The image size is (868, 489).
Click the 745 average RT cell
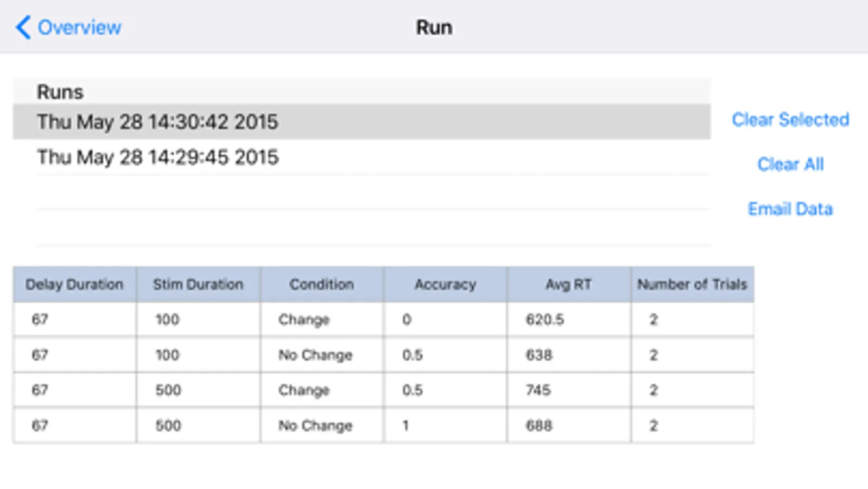538,390
